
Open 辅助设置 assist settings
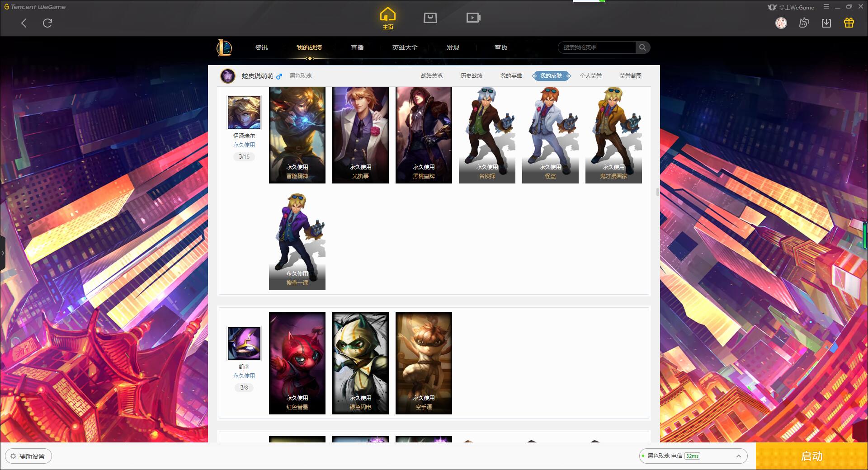click(28, 456)
